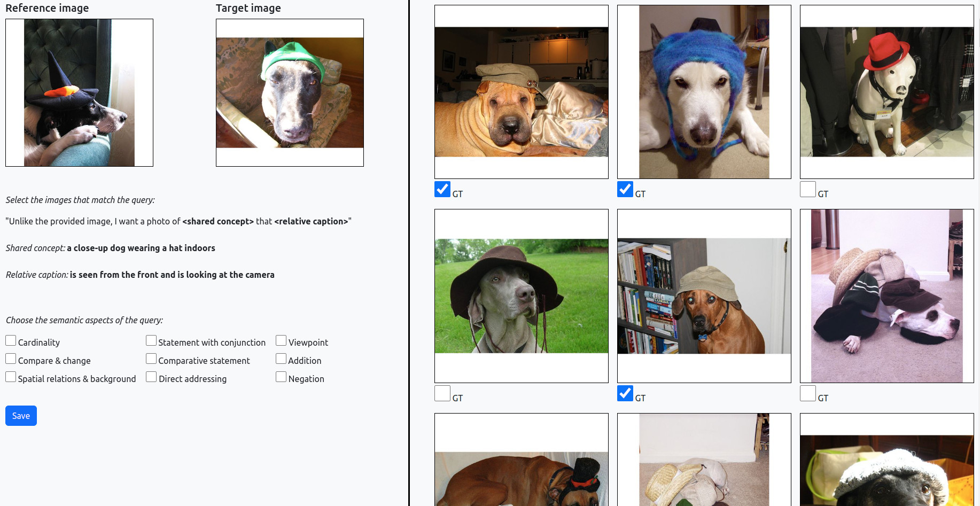Select the gray dog on green grass photo
Screen dimensions: 980x506
(522, 296)
